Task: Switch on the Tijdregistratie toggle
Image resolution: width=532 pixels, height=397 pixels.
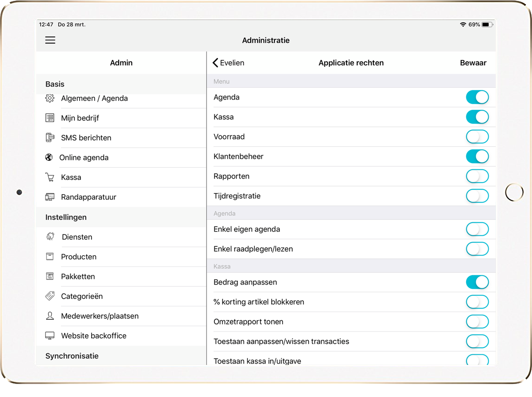Action: [477, 196]
